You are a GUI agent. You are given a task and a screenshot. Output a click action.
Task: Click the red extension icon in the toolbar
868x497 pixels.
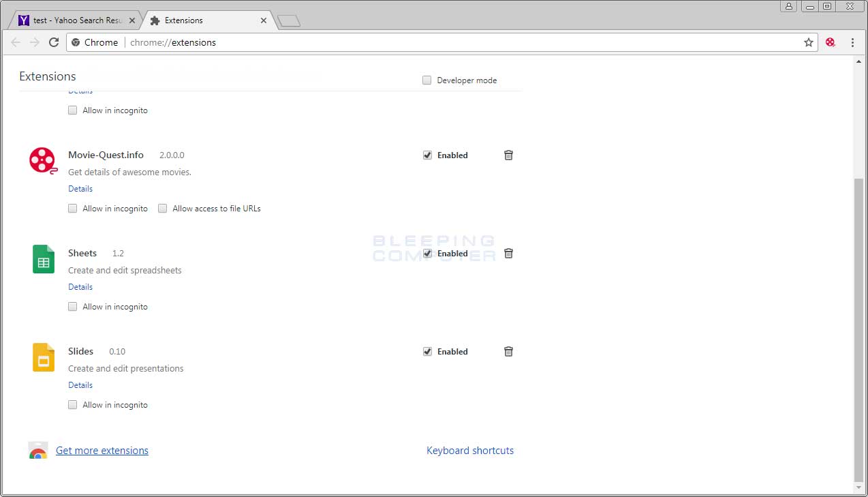point(830,42)
